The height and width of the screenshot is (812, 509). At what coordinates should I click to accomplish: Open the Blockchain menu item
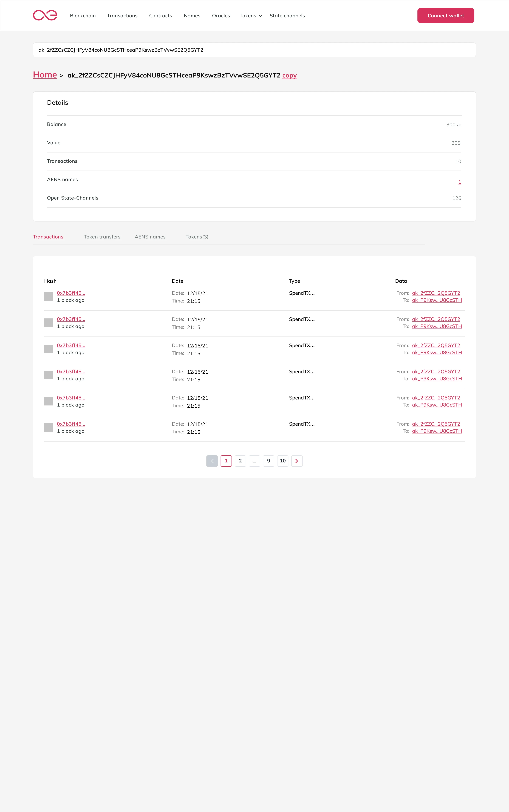coord(83,16)
